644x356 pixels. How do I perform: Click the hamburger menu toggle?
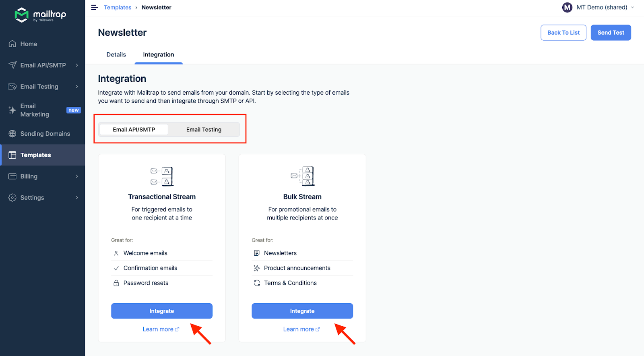point(94,7)
